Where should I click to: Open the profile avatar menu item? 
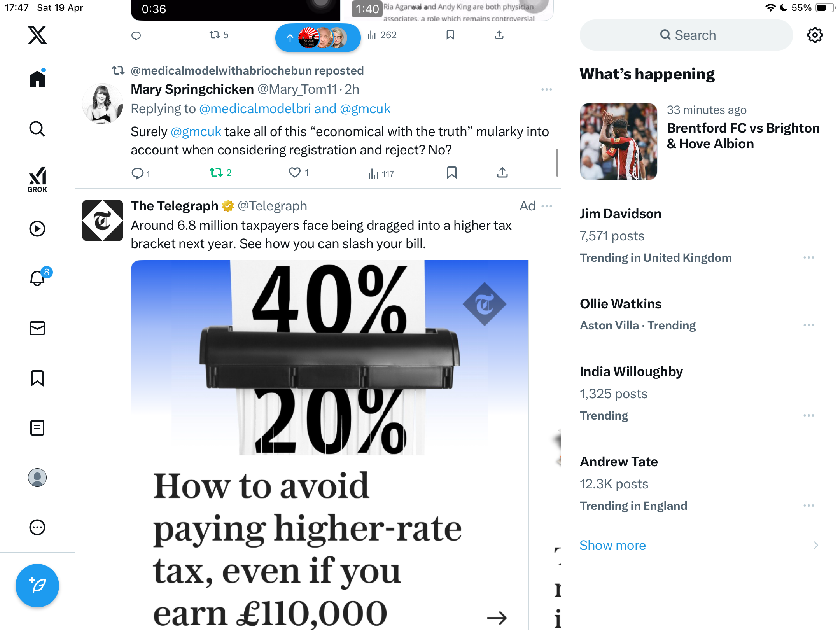pos(37,478)
